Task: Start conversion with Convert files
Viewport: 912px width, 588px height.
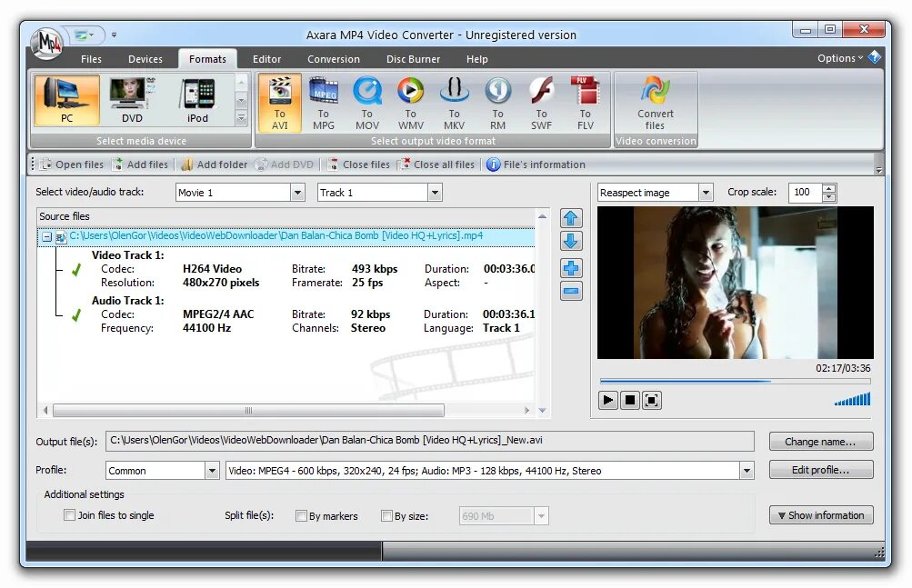Action: [655, 103]
